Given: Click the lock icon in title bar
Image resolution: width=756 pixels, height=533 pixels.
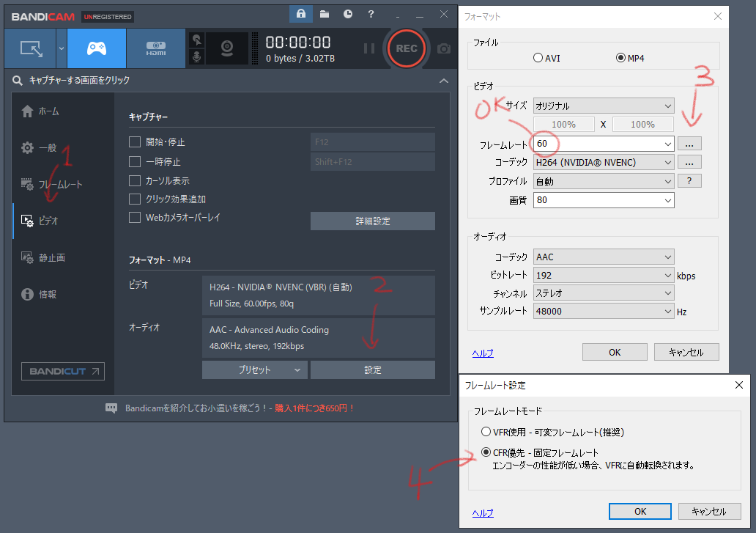Looking at the screenshot, I should (x=301, y=14).
